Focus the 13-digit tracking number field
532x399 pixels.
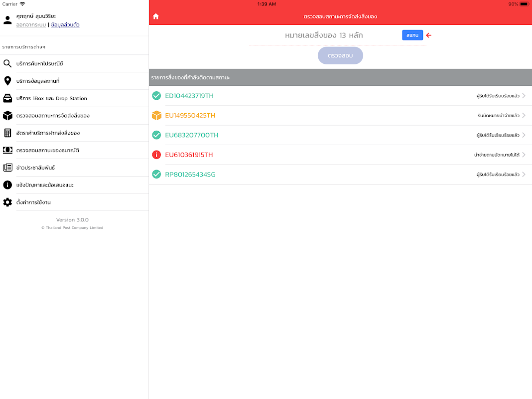324,35
